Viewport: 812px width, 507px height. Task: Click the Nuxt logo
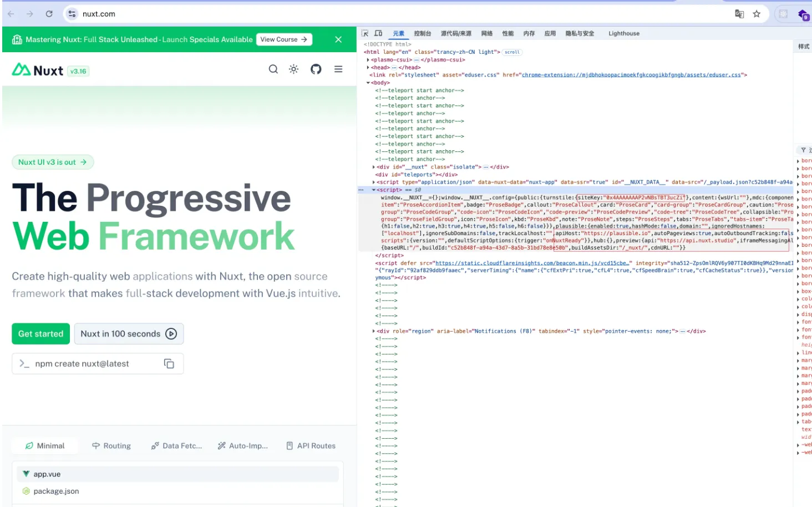[x=38, y=70]
